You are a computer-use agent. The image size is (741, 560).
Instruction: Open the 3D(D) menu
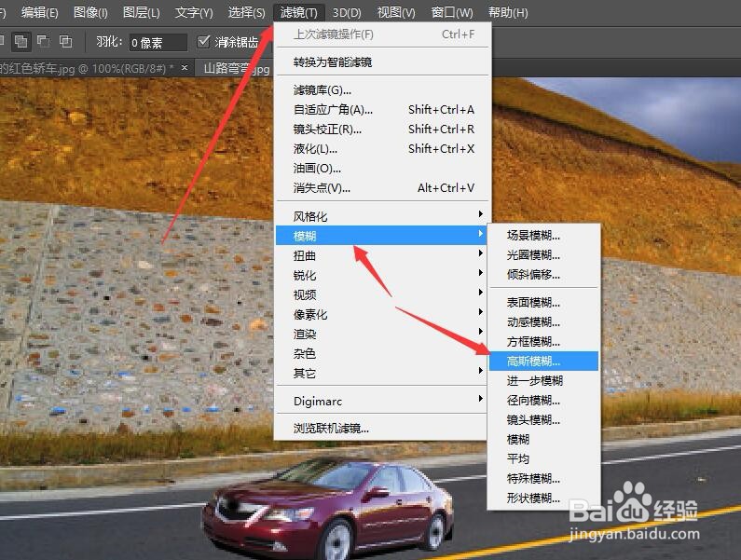pyautogui.click(x=347, y=12)
